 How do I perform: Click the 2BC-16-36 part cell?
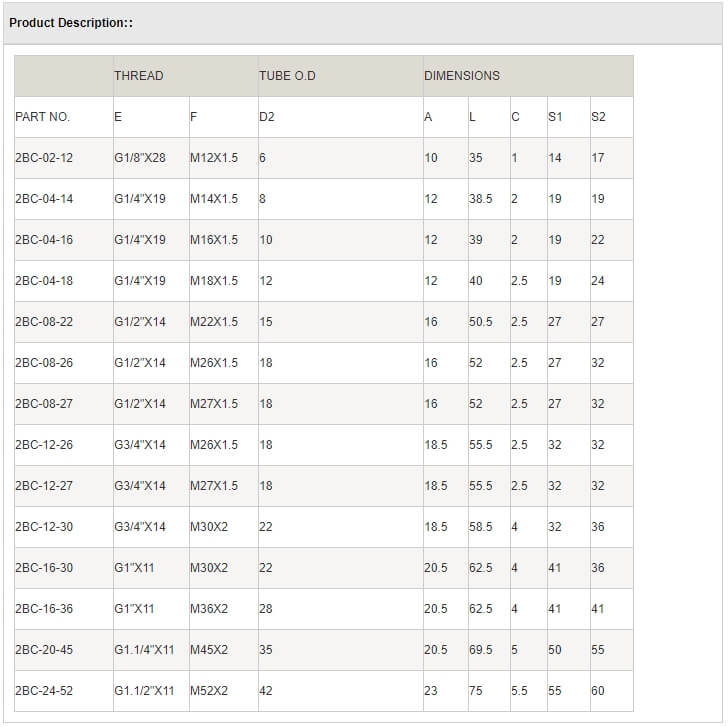44,609
